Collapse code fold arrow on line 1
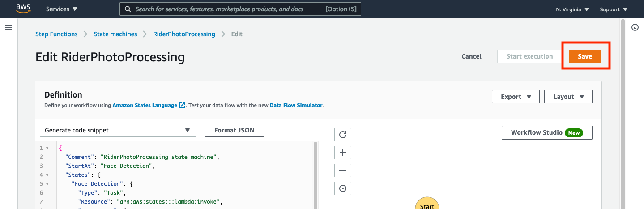 [x=47, y=148]
